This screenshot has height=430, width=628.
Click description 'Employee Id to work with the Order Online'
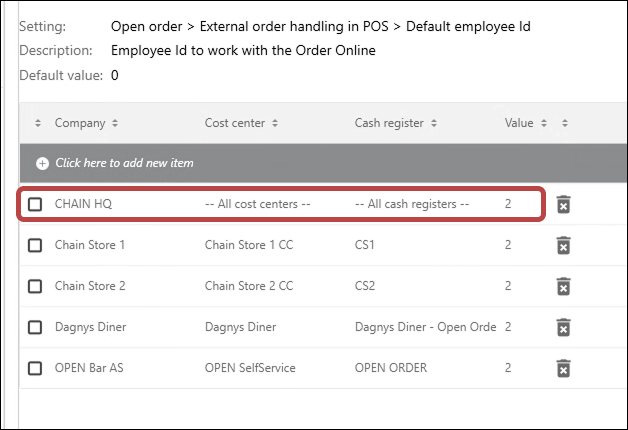pyautogui.click(x=243, y=51)
